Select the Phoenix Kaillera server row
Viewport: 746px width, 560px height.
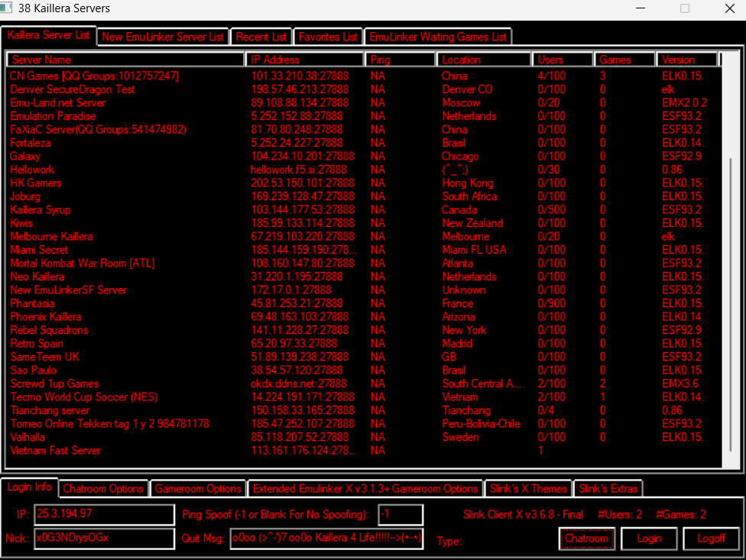tap(364, 316)
